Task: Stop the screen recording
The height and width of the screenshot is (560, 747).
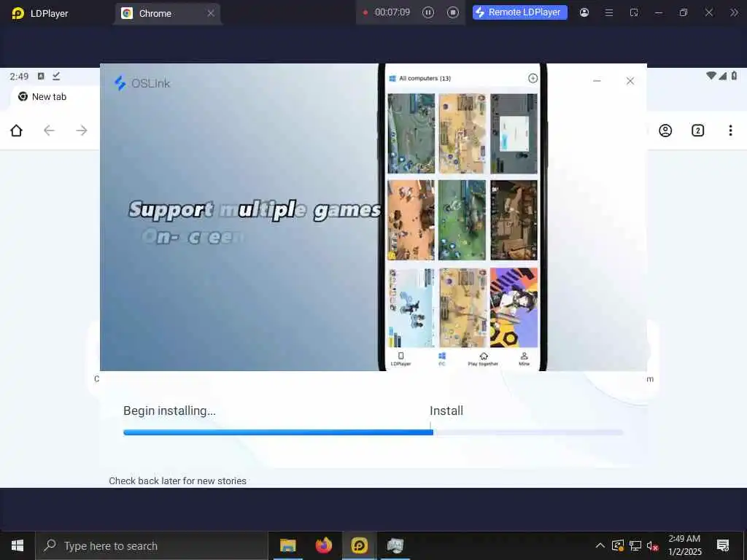Action: 452,13
